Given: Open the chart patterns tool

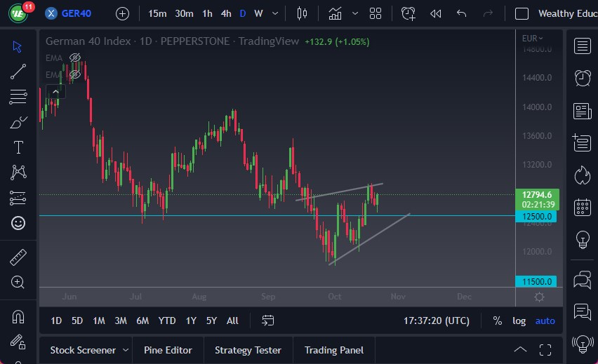Looking at the screenshot, I should click(x=18, y=173).
